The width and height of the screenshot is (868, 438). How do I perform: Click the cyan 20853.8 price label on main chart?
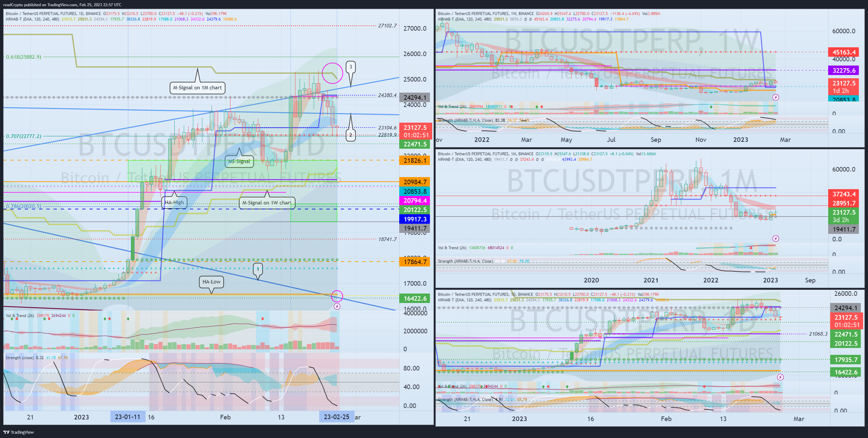click(415, 191)
